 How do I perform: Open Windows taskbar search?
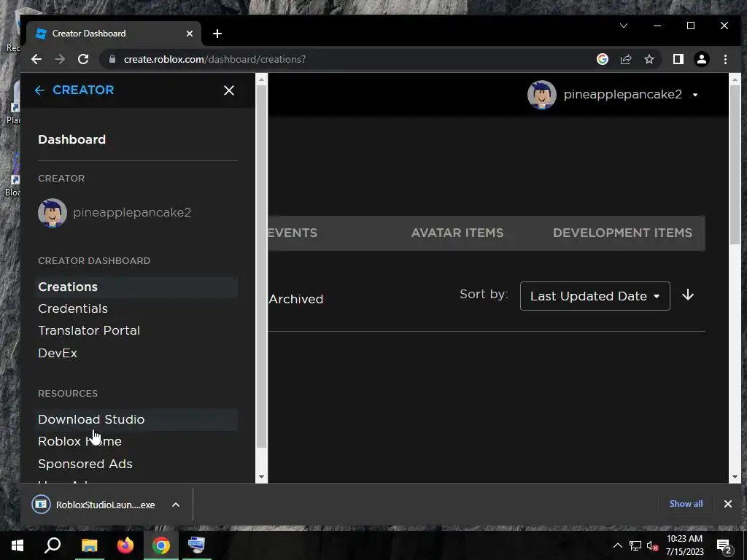[x=53, y=545]
